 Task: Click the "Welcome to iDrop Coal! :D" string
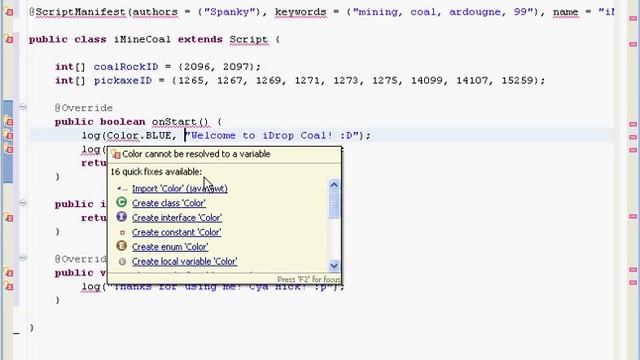[x=272, y=136]
